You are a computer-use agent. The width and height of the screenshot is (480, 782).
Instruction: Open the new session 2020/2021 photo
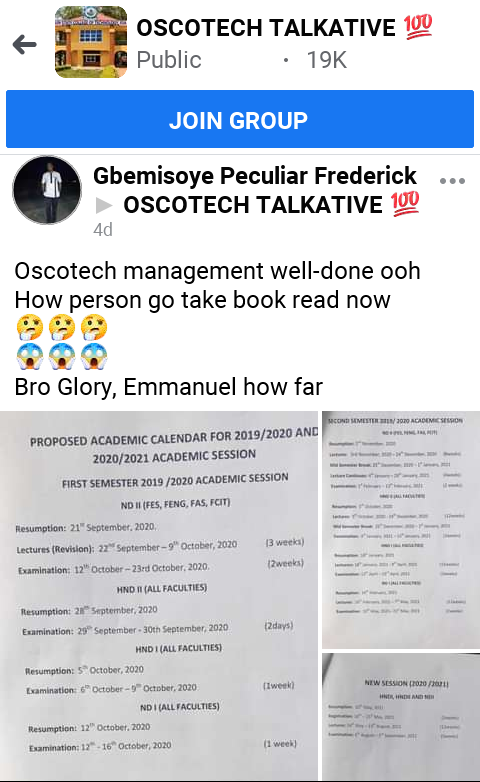pos(401,717)
